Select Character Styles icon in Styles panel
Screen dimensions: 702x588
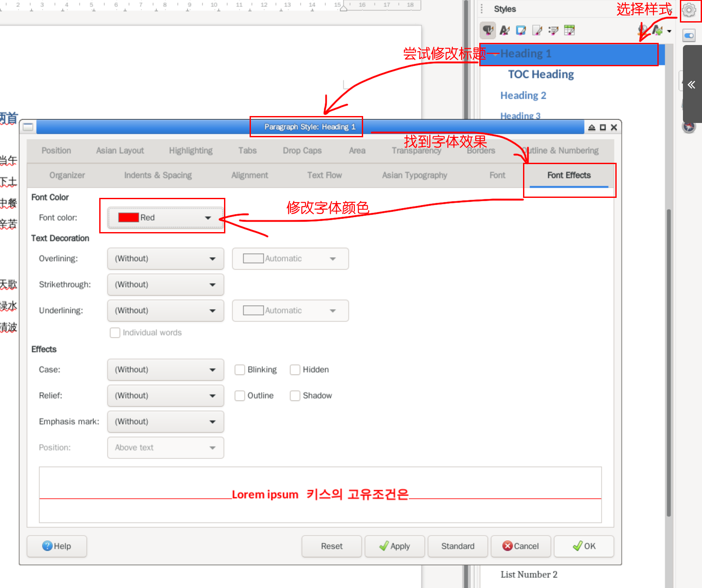point(504,30)
